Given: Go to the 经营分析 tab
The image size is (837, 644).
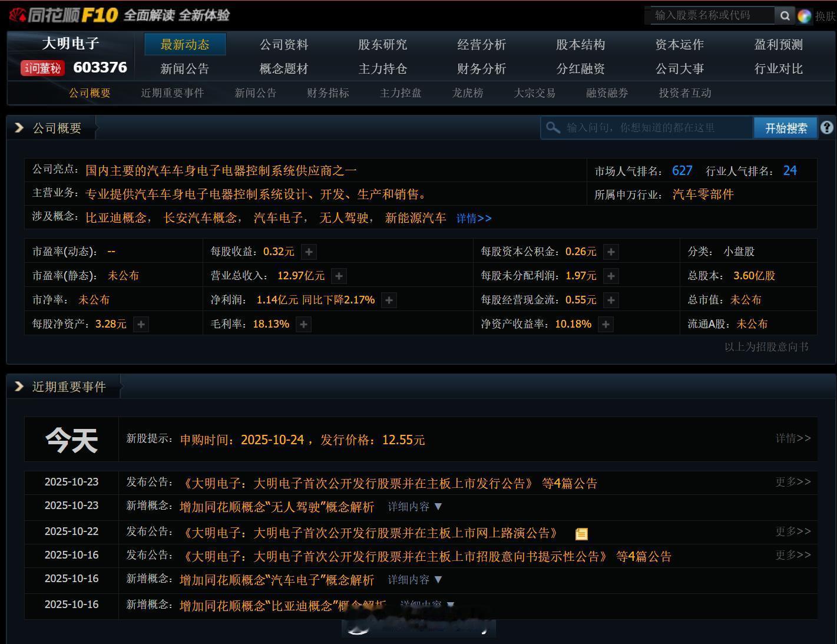Looking at the screenshot, I should pos(482,44).
